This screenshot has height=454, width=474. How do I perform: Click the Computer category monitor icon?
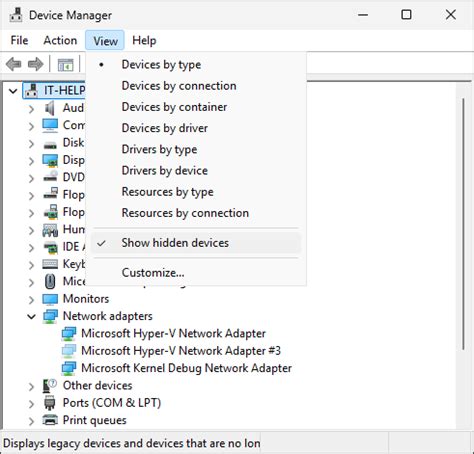click(x=50, y=126)
